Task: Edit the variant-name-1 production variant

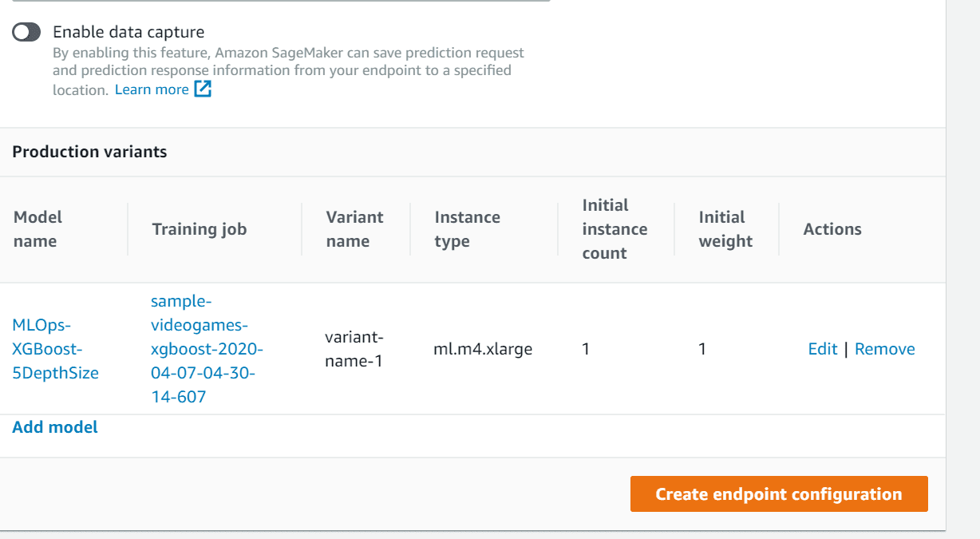Action: (x=822, y=348)
